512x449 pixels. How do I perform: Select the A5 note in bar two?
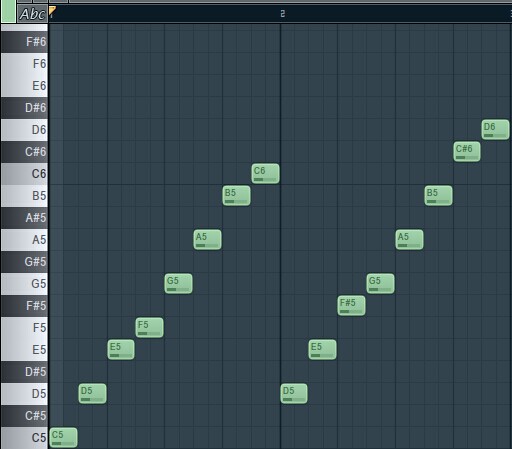(x=410, y=240)
